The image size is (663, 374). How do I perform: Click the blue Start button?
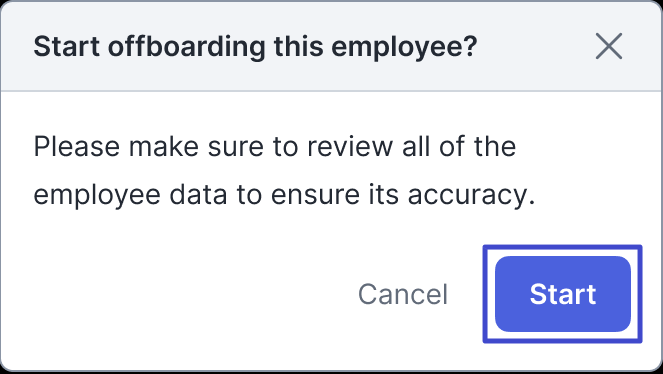[563, 294]
